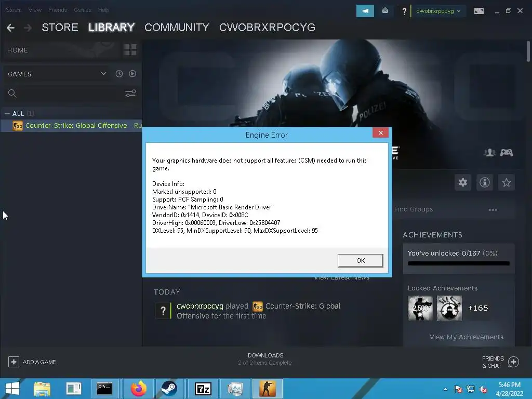The width and height of the screenshot is (532, 399).
Task: Switch to Big Picture mode icon
Action: (x=478, y=11)
